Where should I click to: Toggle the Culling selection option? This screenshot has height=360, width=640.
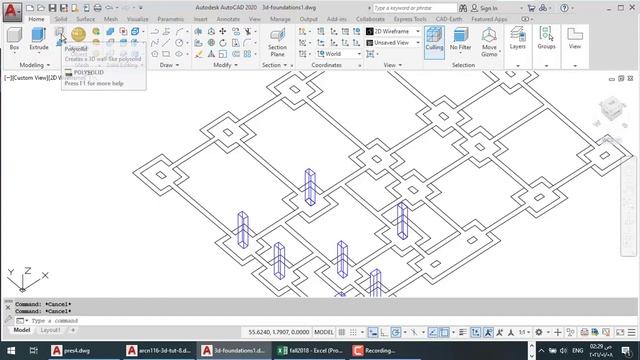[x=434, y=42]
